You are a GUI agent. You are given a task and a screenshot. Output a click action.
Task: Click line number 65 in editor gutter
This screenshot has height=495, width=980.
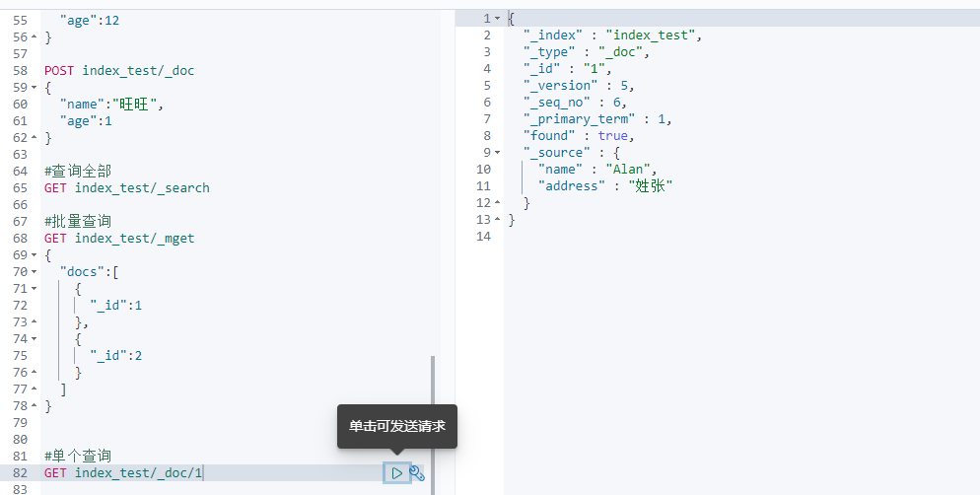[20, 188]
